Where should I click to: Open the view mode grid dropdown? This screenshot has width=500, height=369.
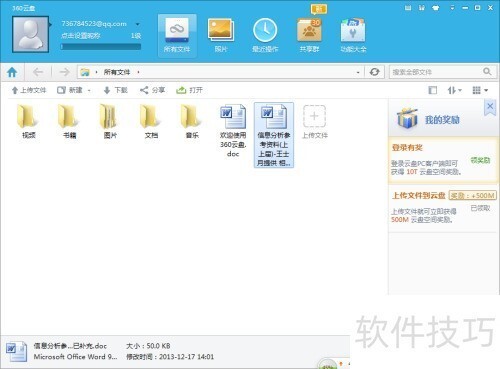tap(480, 90)
